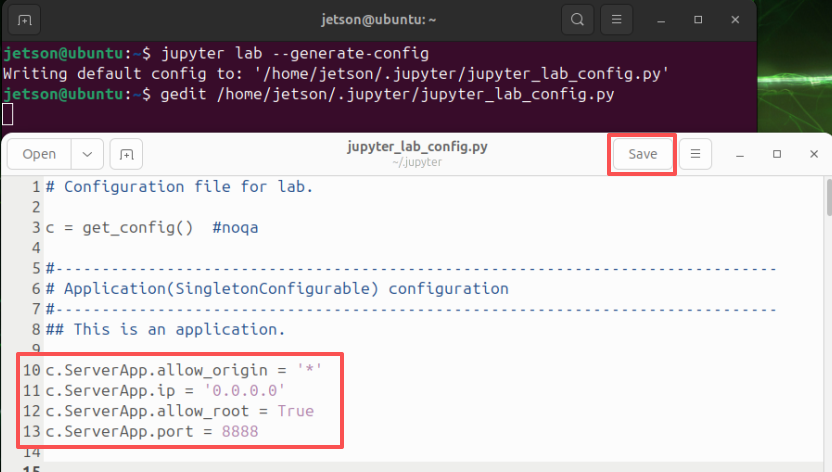Click the gedit vertical scrollbar handle

tap(829, 197)
